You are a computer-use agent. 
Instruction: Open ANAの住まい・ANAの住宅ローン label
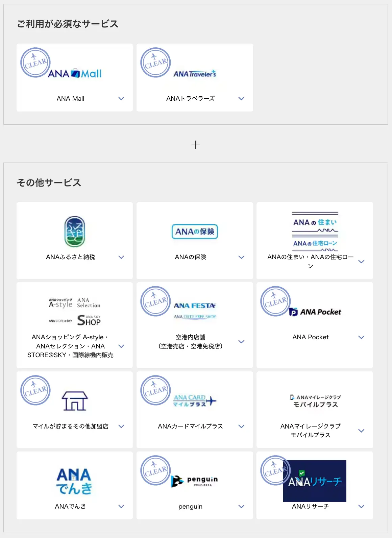point(311,262)
